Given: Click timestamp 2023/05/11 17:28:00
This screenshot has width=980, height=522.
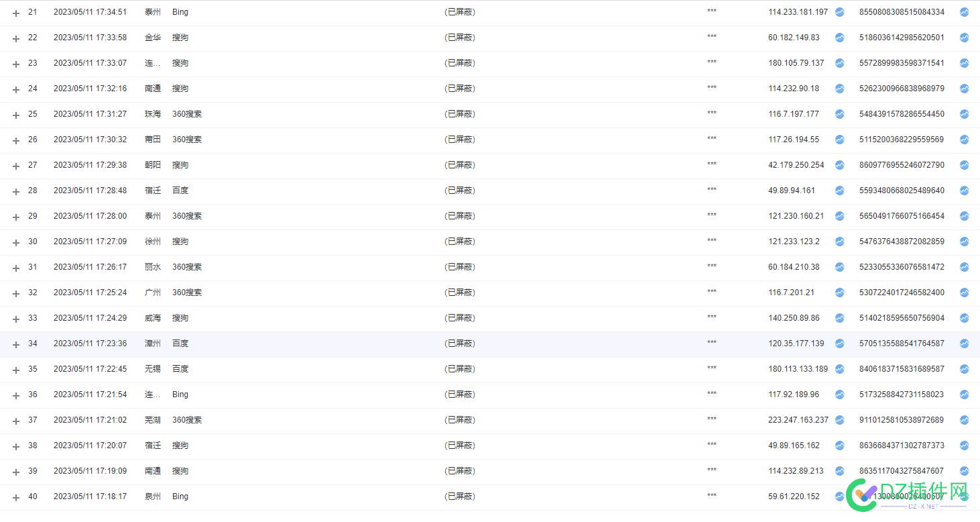Looking at the screenshot, I should [x=90, y=216].
